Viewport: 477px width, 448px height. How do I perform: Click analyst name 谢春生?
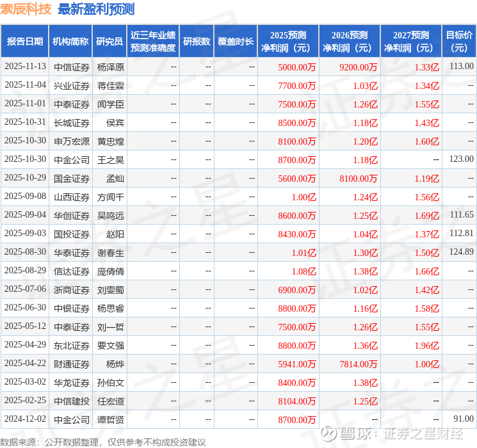click(x=110, y=253)
